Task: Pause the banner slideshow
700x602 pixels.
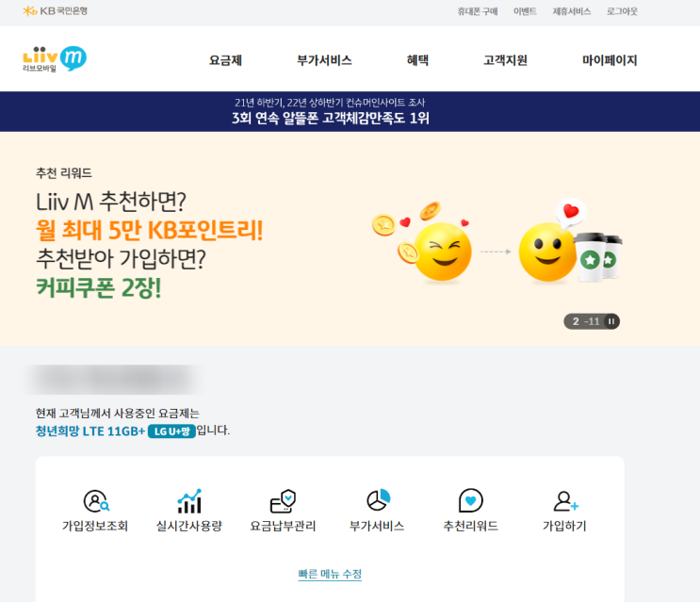Action: pyautogui.click(x=611, y=321)
